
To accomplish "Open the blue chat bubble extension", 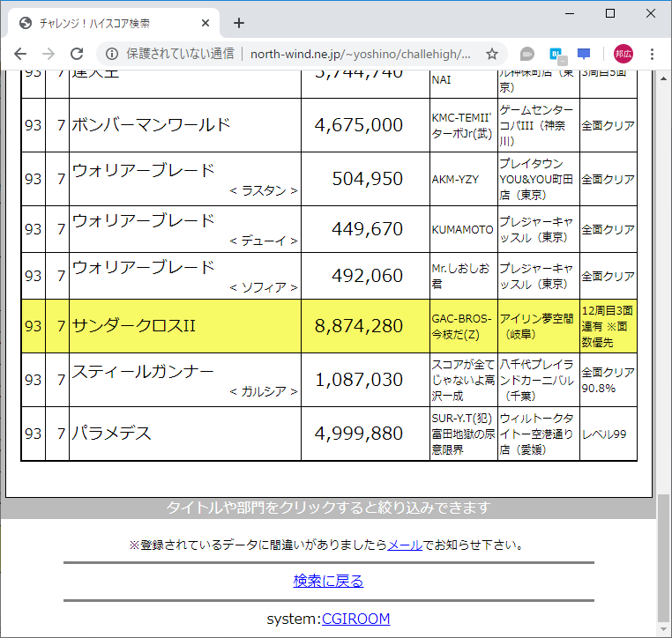I will [584, 54].
